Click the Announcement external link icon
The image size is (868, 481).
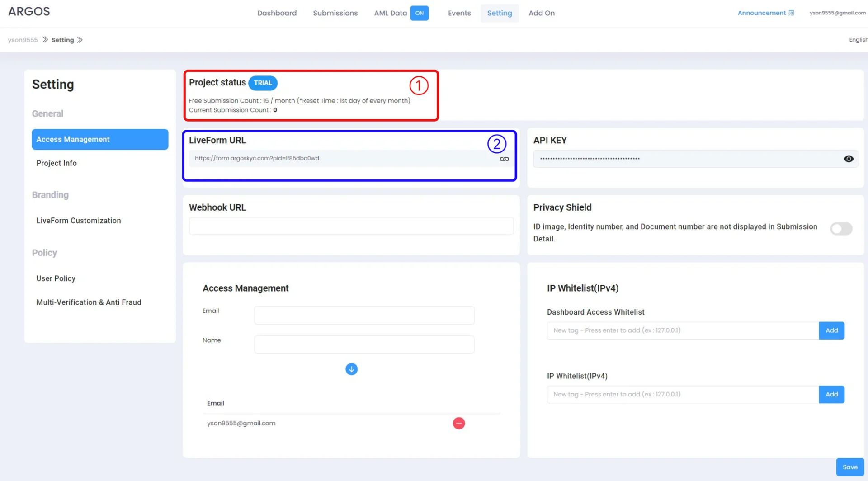point(791,13)
